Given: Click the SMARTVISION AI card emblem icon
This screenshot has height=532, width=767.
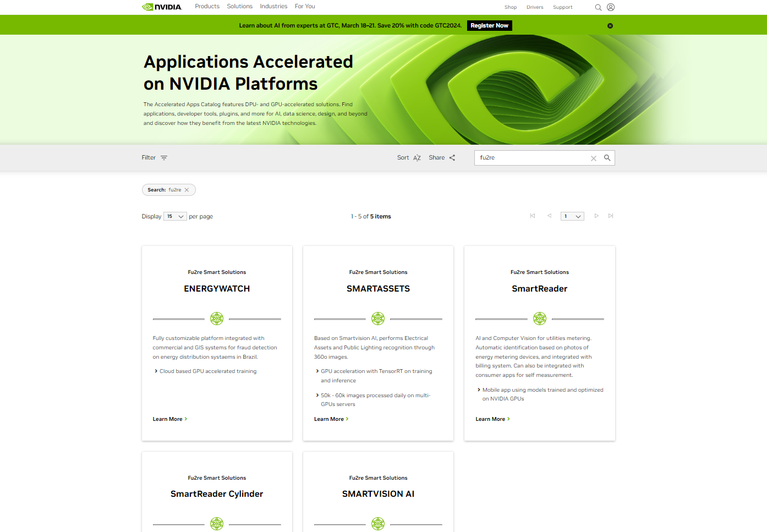Looking at the screenshot, I should click(x=378, y=524).
